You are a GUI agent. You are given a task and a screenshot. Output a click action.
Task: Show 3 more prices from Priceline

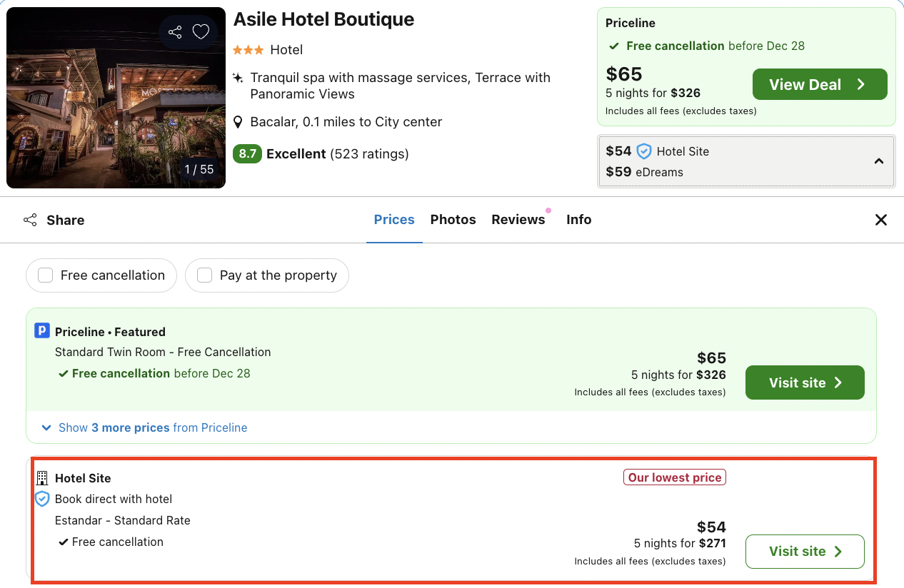click(152, 427)
